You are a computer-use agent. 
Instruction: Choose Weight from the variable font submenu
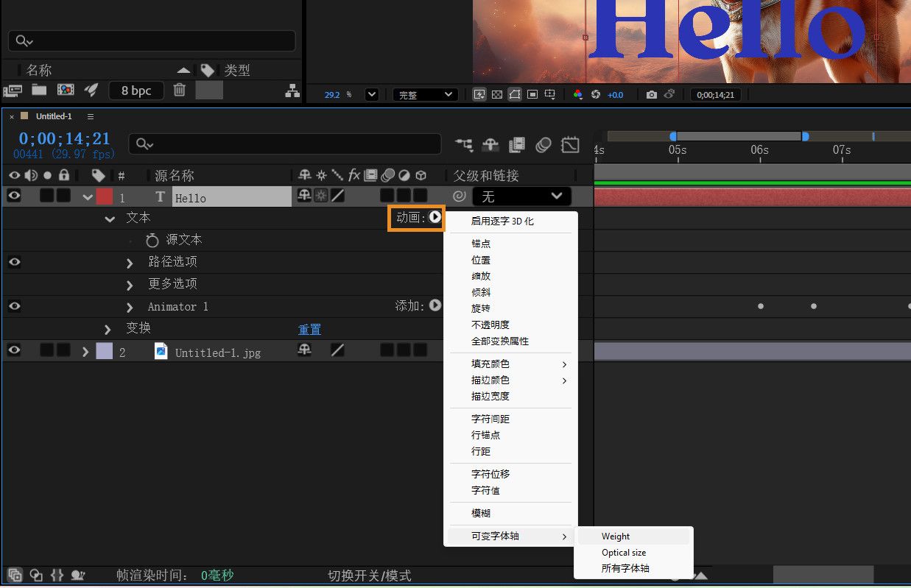614,536
